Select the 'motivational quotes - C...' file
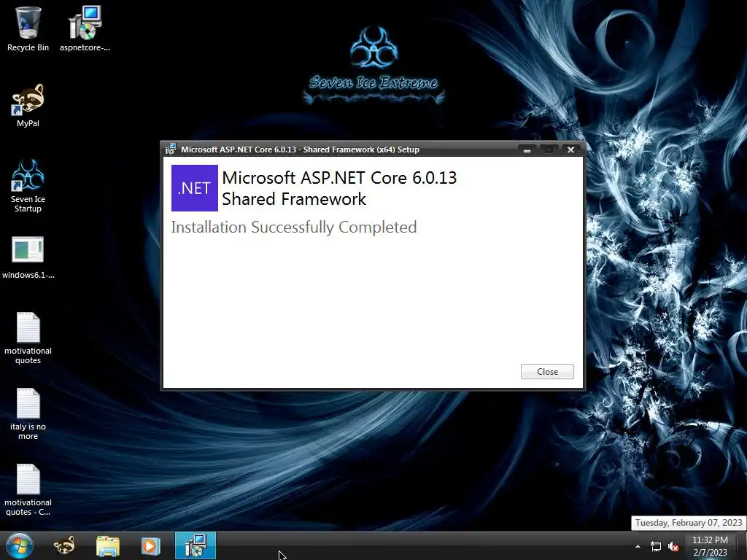Image resolution: width=747 pixels, height=560 pixels. click(28, 490)
